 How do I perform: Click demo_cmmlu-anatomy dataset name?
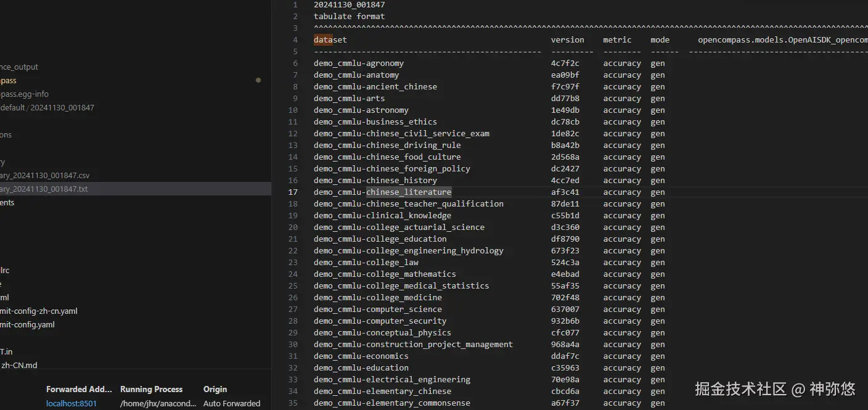pyautogui.click(x=356, y=75)
